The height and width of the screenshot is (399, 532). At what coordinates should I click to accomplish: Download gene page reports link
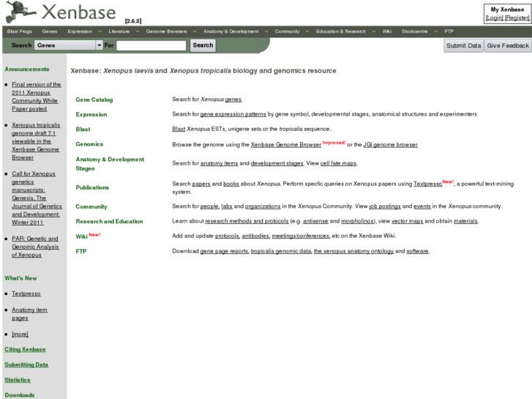pos(224,251)
